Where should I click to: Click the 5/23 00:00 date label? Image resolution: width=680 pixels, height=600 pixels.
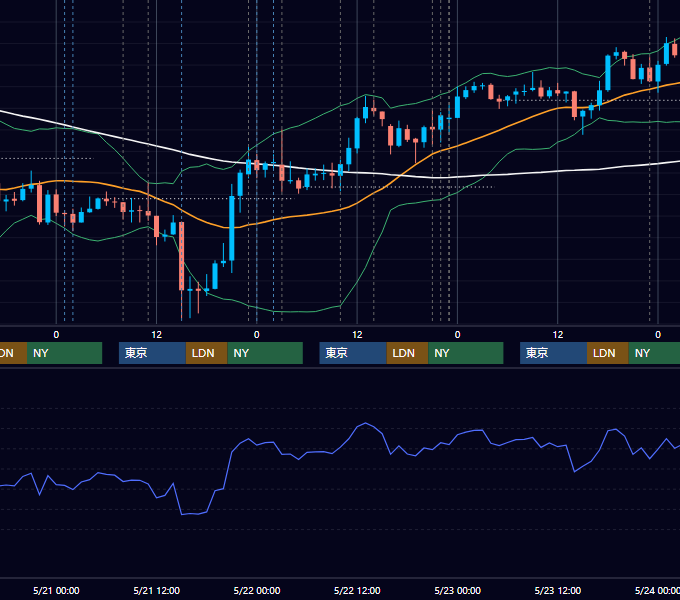458,590
